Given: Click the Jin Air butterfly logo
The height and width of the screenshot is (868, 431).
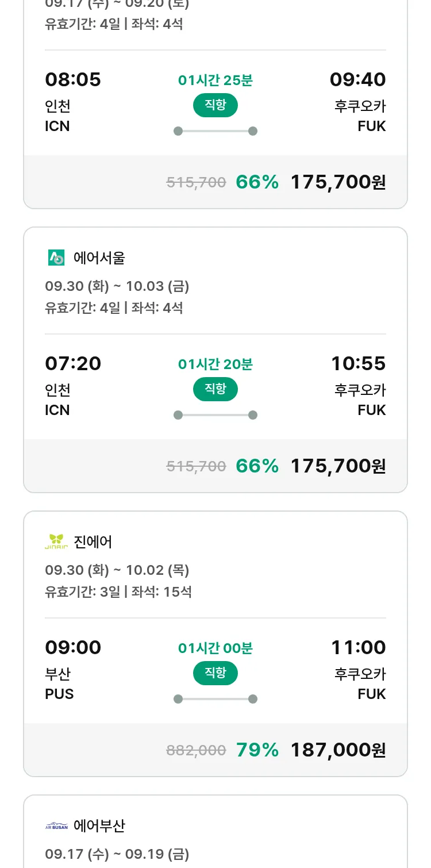Looking at the screenshot, I should (x=56, y=541).
